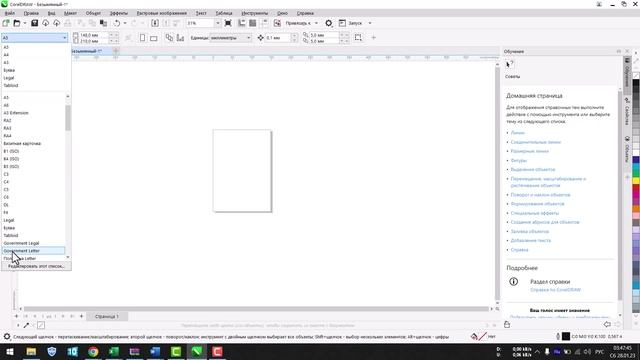640x360 pixels.
Task: Expand the Undo history dropdown arrow
Action: 125,23
